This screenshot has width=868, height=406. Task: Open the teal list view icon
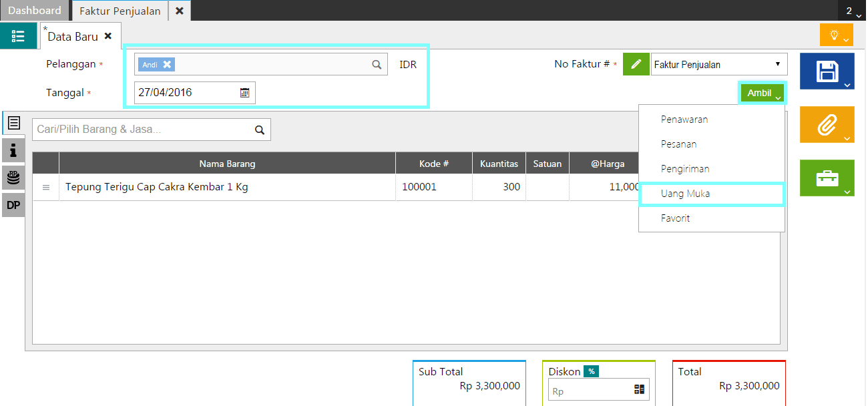(19, 36)
